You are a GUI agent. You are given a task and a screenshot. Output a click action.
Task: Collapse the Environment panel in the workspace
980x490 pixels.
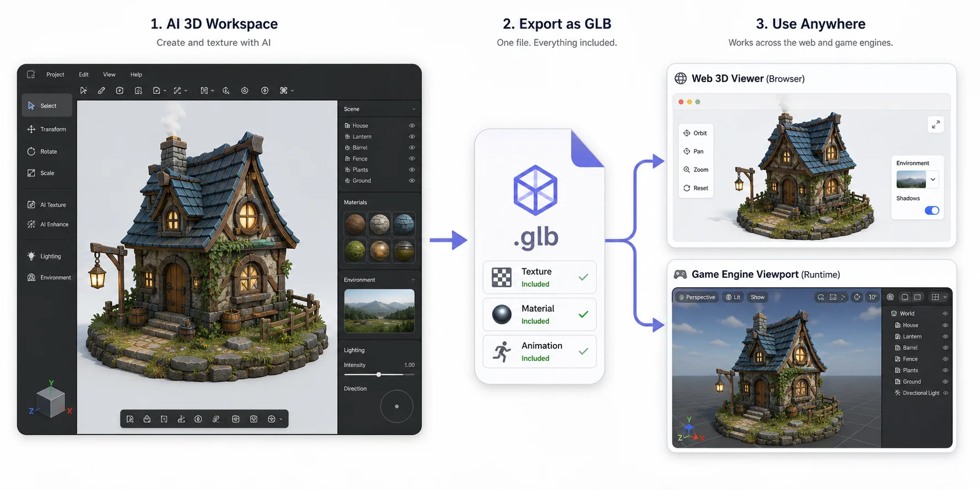pos(413,280)
